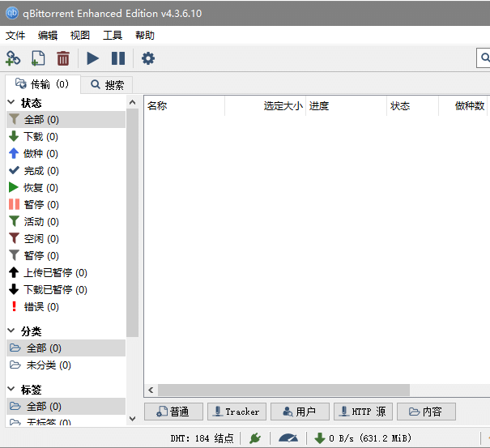Open the HTTP 源 details tab

point(363,412)
